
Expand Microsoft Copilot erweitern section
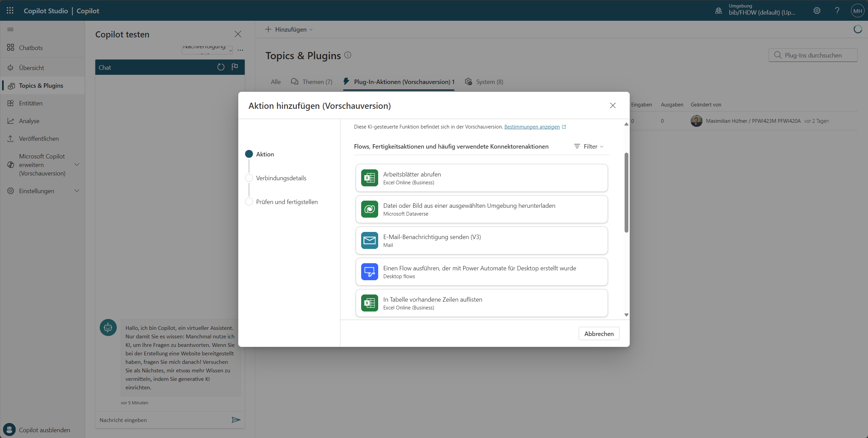tap(77, 165)
